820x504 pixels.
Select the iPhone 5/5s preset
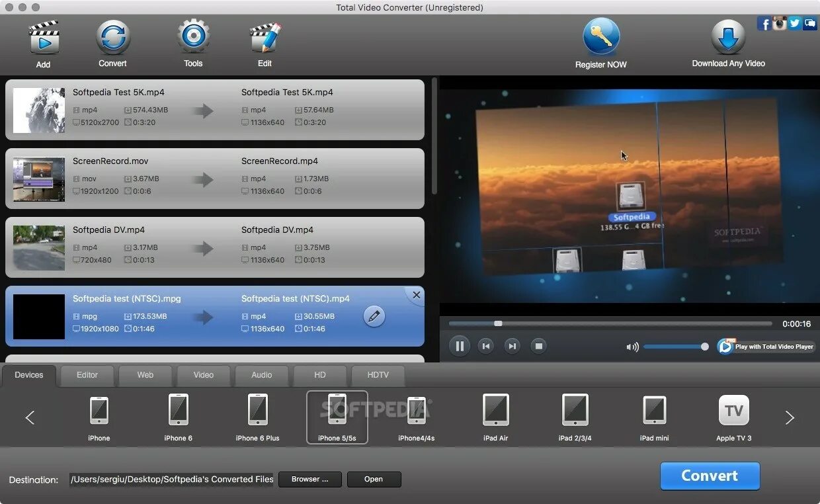point(337,417)
